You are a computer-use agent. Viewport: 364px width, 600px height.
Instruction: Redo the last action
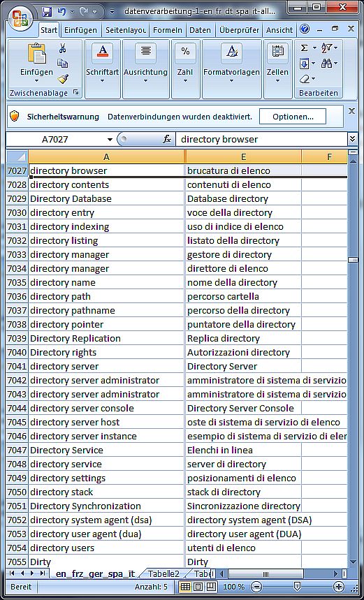(85, 11)
